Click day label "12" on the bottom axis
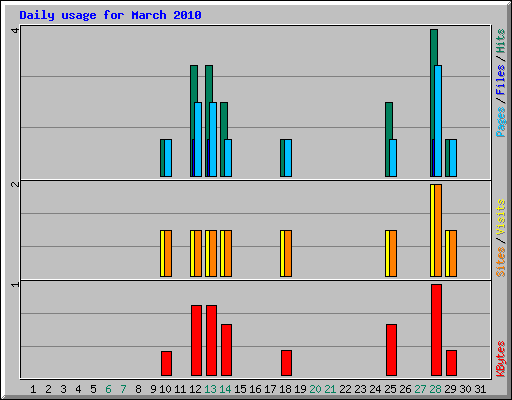The image size is (512, 400). click(x=195, y=389)
